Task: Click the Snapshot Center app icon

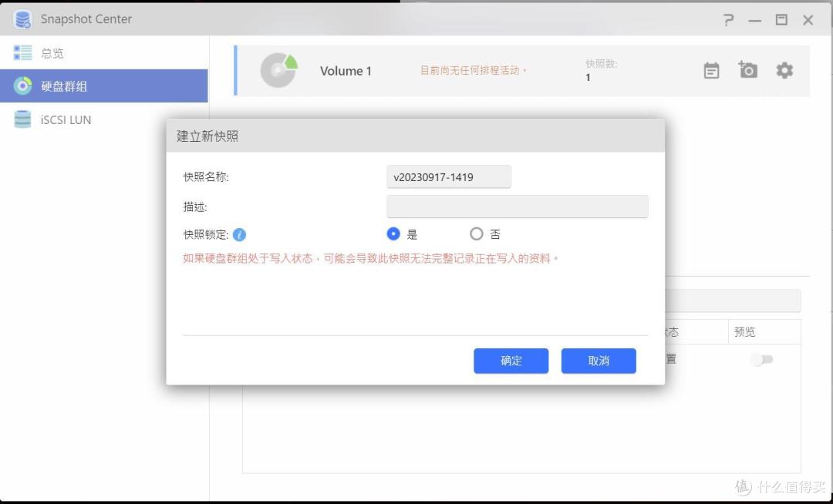Action: 23,19
